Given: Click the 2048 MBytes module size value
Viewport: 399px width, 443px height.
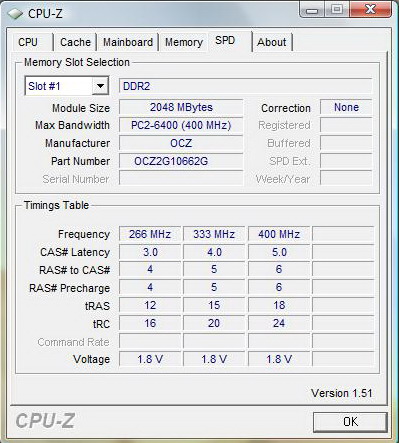Looking at the screenshot, I should (x=181, y=107).
